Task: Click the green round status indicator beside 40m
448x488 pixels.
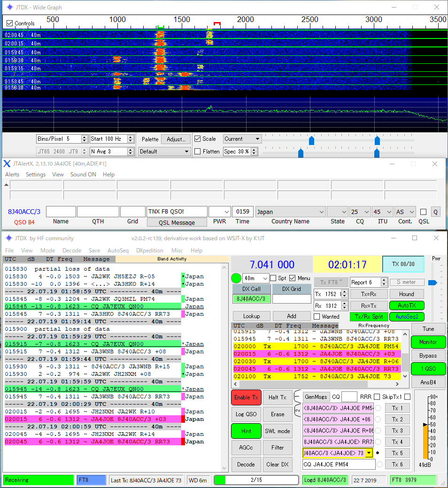Action: tap(237, 278)
